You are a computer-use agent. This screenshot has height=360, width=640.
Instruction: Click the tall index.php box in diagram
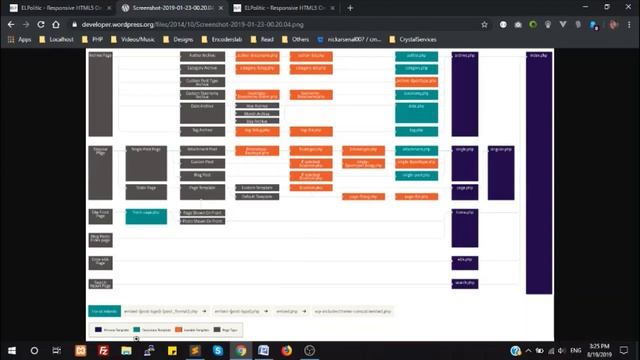click(539, 173)
